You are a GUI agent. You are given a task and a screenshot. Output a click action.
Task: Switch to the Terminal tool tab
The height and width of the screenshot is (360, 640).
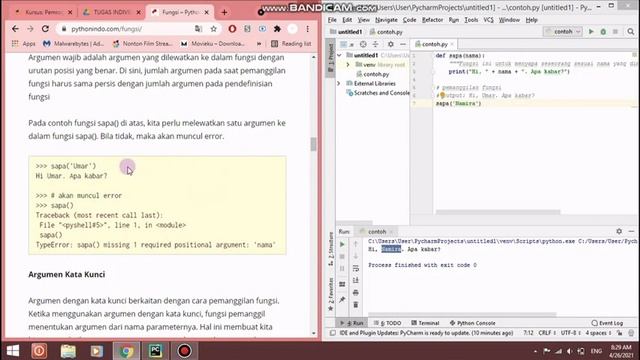coord(425,323)
